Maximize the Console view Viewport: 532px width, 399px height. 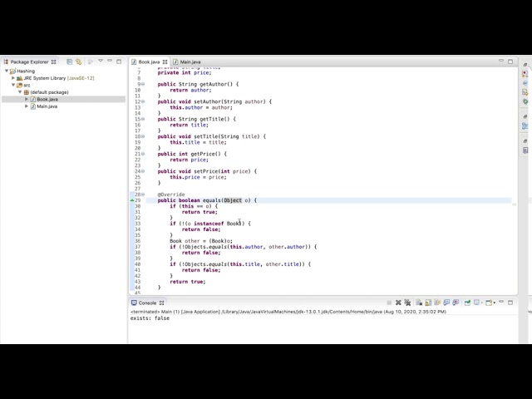[x=510, y=303]
